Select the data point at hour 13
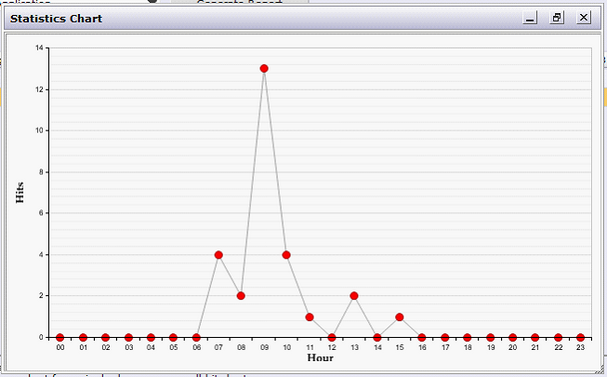607x377 pixels. click(x=354, y=296)
